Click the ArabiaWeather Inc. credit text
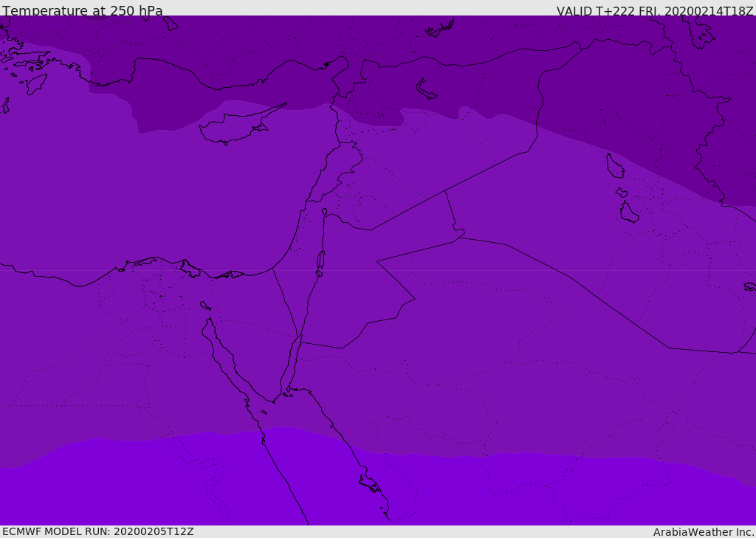The height and width of the screenshot is (538, 756). pos(704,532)
